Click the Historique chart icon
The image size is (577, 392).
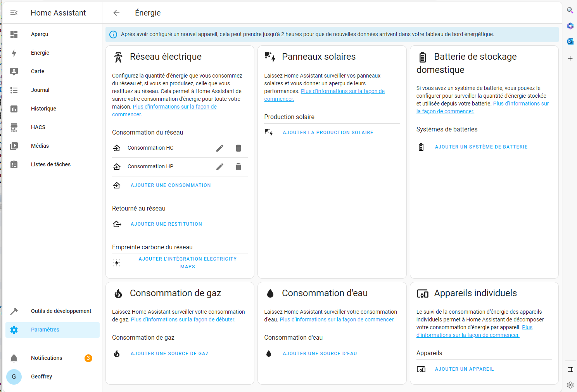click(14, 109)
